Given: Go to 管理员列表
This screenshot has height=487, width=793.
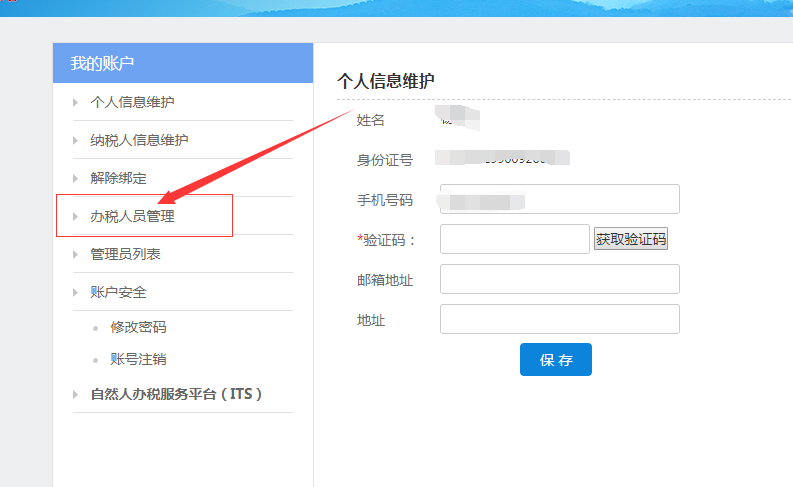Looking at the screenshot, I should tap(125, 254).
